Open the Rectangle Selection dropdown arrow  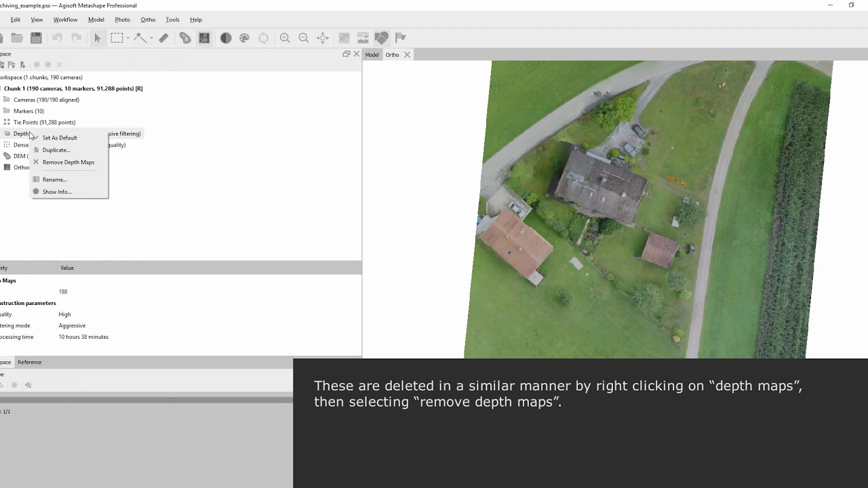coord(127,39)
